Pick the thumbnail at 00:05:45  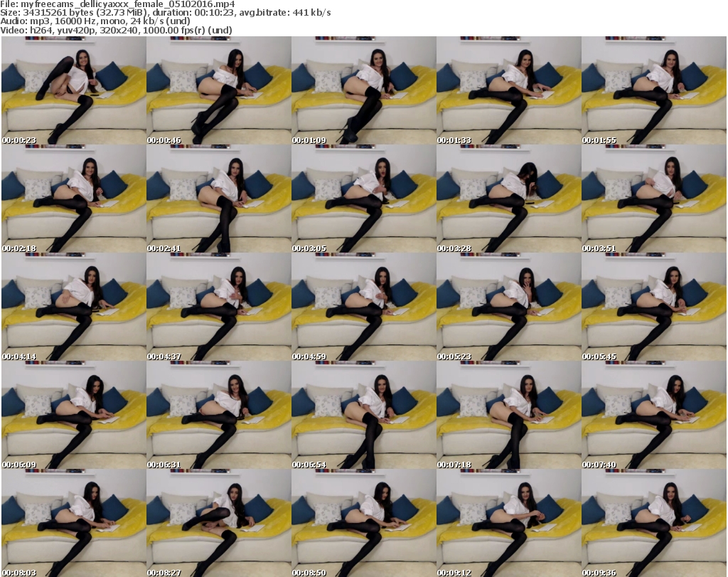653,307
